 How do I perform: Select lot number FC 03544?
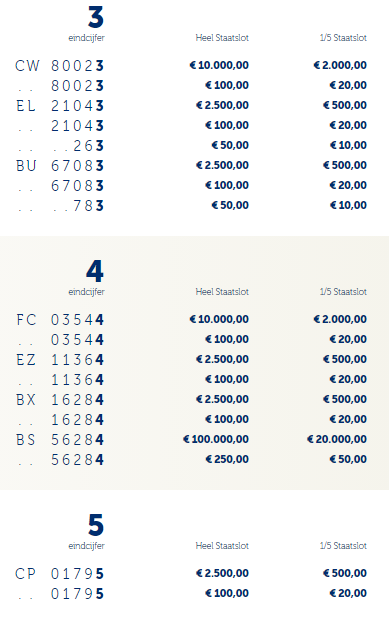(59, 319)
